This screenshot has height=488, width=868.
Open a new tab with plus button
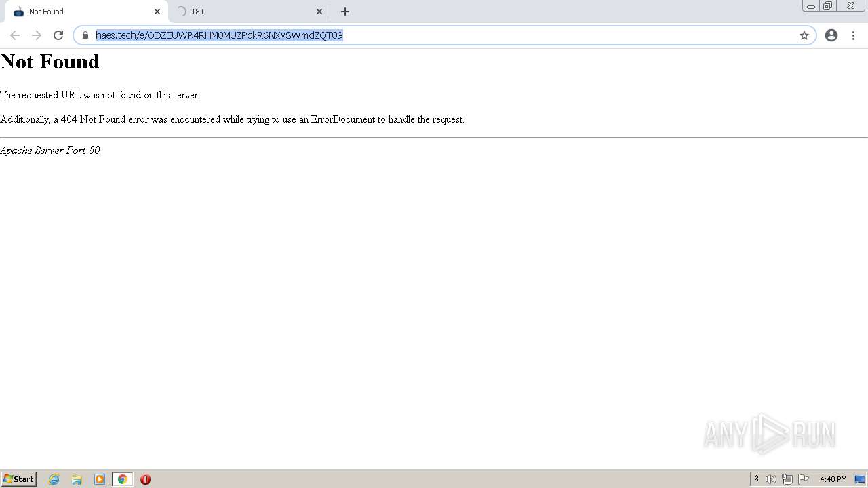click(345, 12)
